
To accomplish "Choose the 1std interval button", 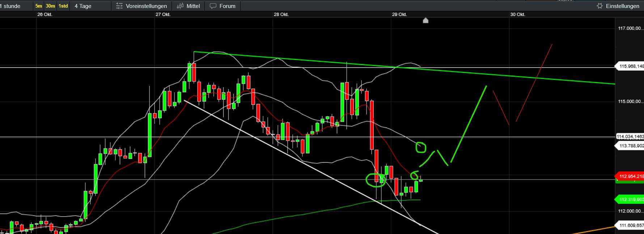I will pos(63,6).
